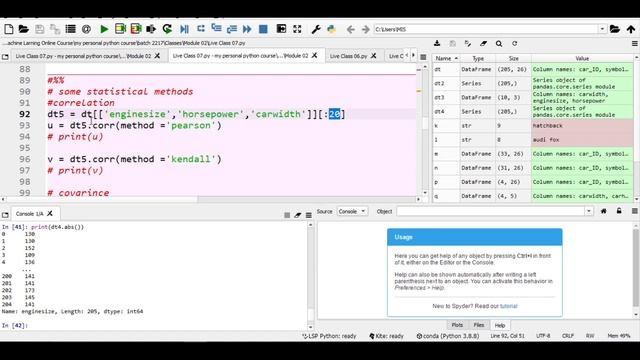
Task: Select the 'hatchback' value of variable k
Action: [x=582, y=126]
